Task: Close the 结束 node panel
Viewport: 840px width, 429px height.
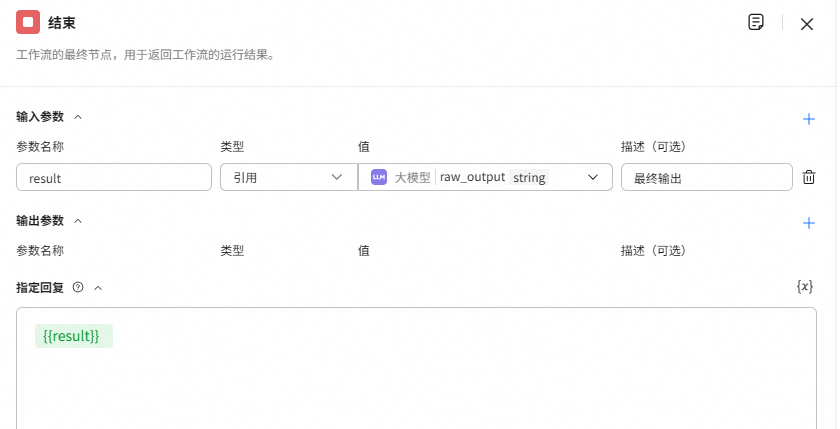Action: [807, 24]
